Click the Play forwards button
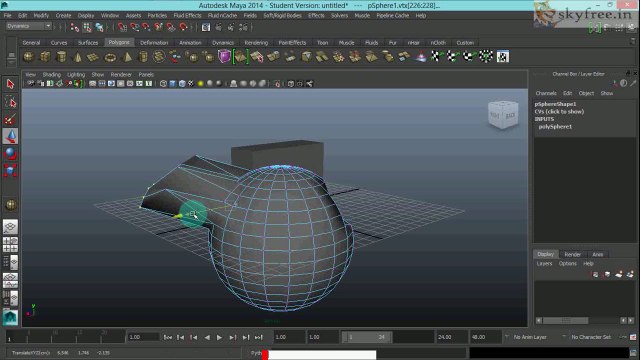This screenshot has width=640, height=360. 219,338
